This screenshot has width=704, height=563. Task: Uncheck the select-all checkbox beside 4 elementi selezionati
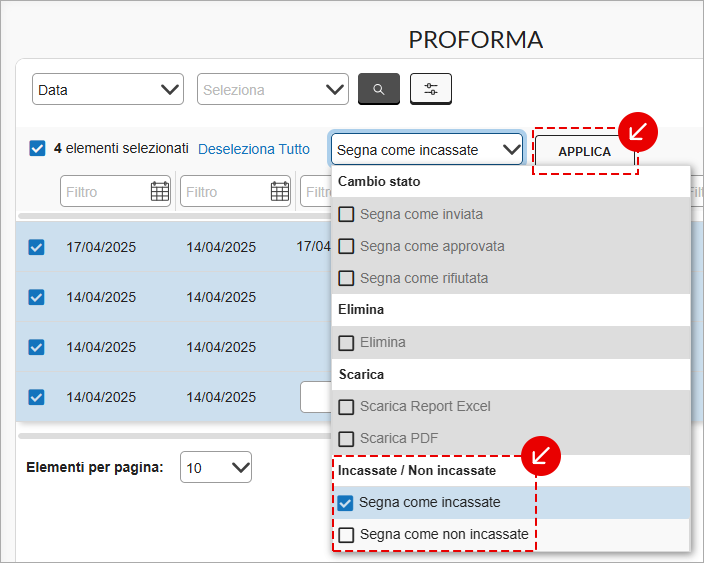coord(37,148)
